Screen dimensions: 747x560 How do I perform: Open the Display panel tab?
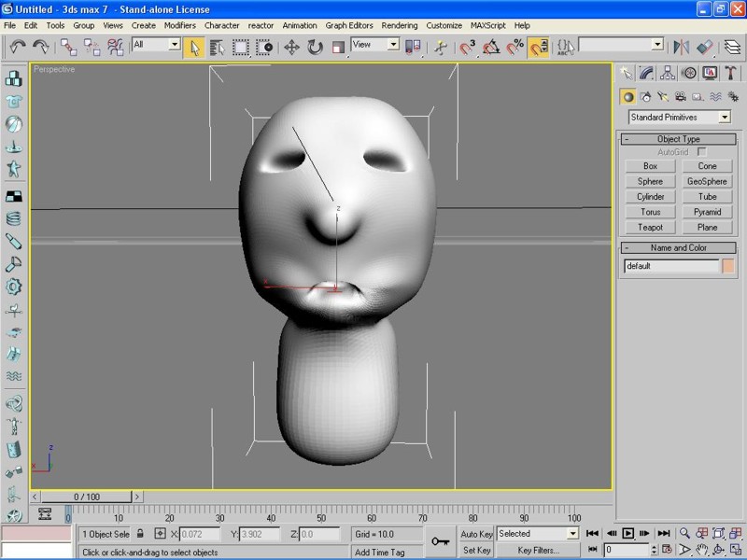(710, 73)
